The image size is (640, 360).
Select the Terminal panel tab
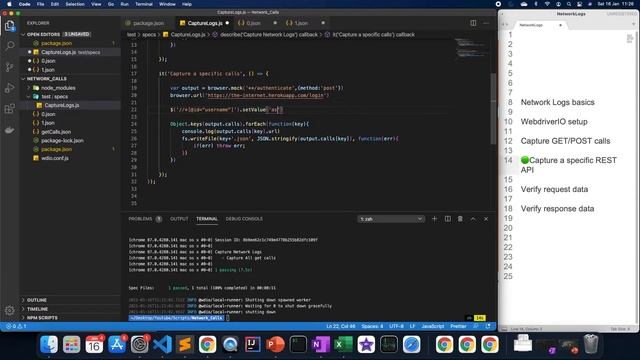tap(207, 219)
